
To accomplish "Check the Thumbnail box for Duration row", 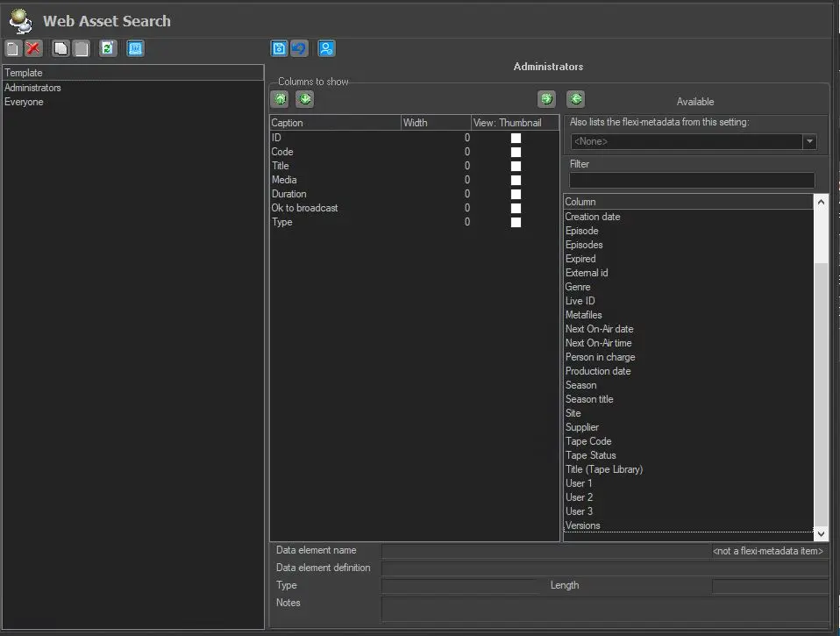I will pyautogui.click(x=516, y=194).
